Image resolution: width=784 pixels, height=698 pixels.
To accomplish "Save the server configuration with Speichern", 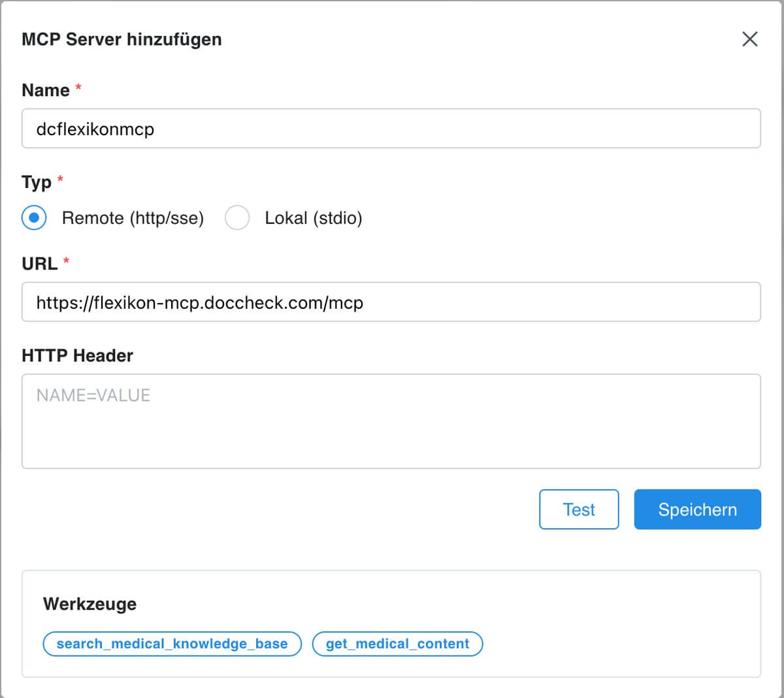I will click(x=697, y=509).
